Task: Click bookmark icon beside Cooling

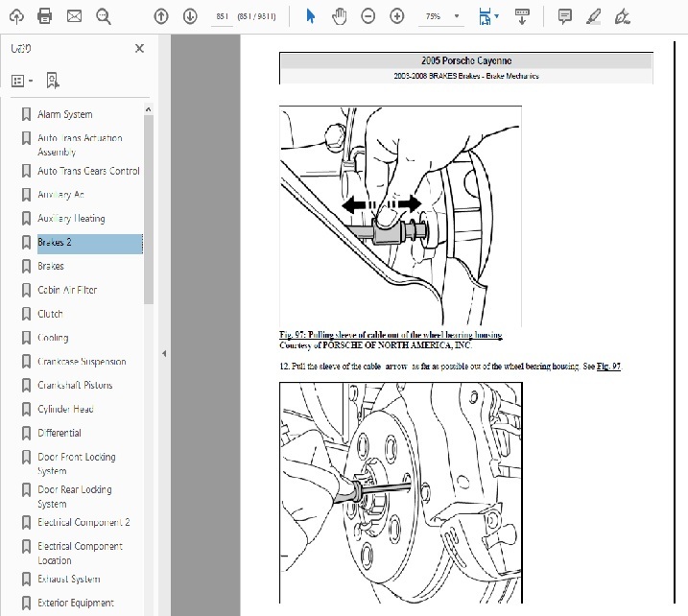Action: click(x=26, y=338)
